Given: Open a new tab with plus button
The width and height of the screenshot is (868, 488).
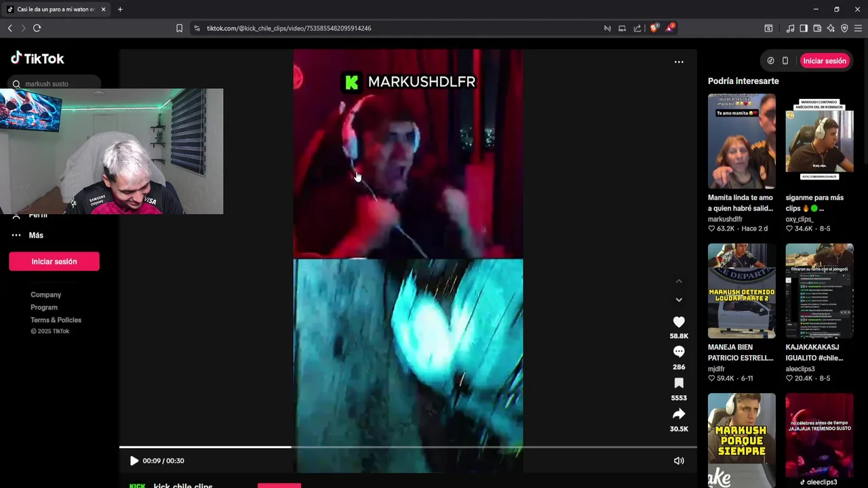Looking at the screenshot, I should (120, 9).
